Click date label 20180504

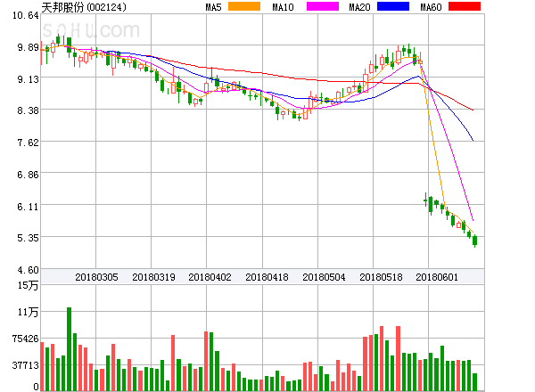pos(324,277)
